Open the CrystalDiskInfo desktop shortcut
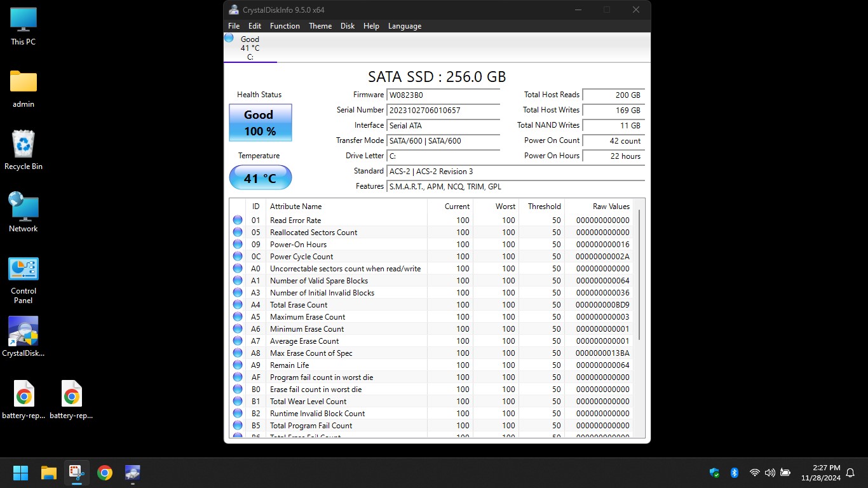The height and width of the screenshot is (488, 868). pos(24,337)
